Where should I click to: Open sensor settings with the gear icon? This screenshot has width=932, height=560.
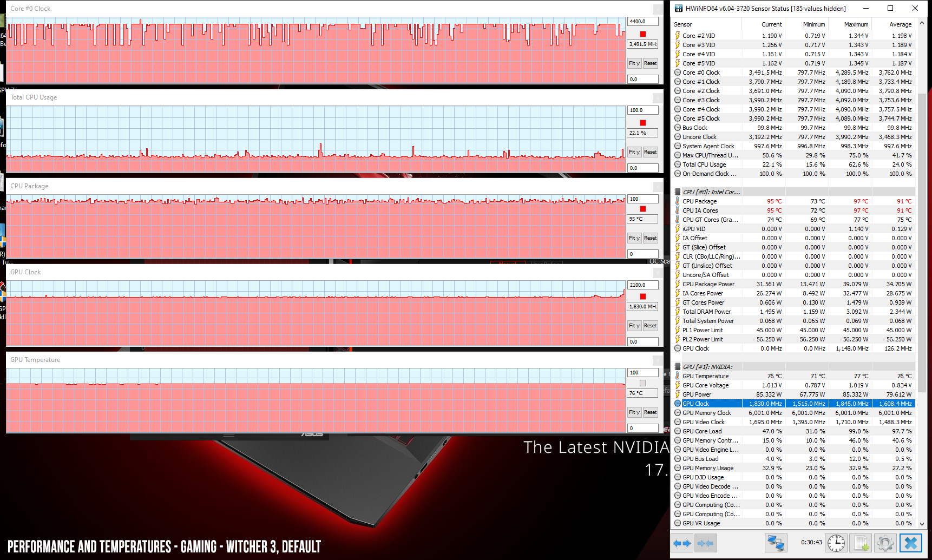coord(885,543)
